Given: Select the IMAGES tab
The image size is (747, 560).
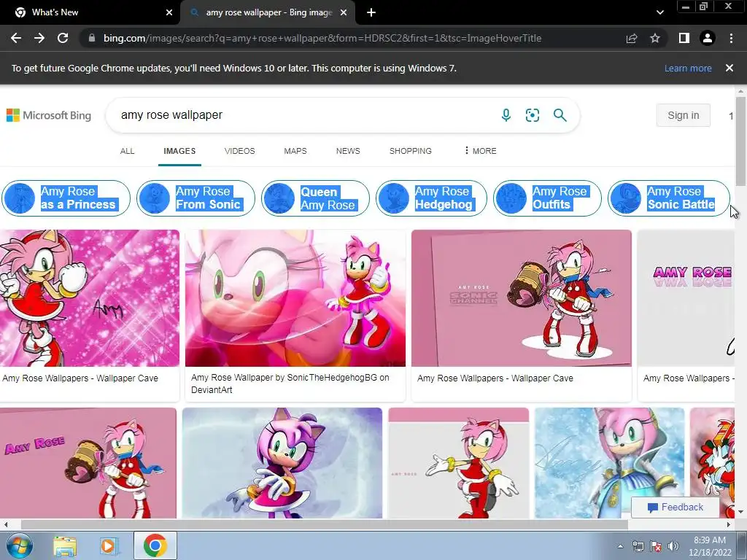Looking at the screenshot, I should (x=179, y=151).
